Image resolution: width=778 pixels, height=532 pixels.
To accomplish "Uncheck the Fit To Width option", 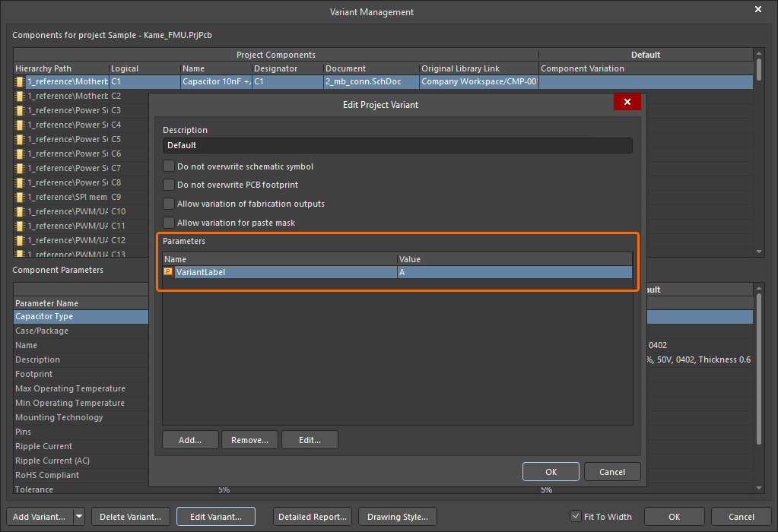I will click(x=576, y=517).
